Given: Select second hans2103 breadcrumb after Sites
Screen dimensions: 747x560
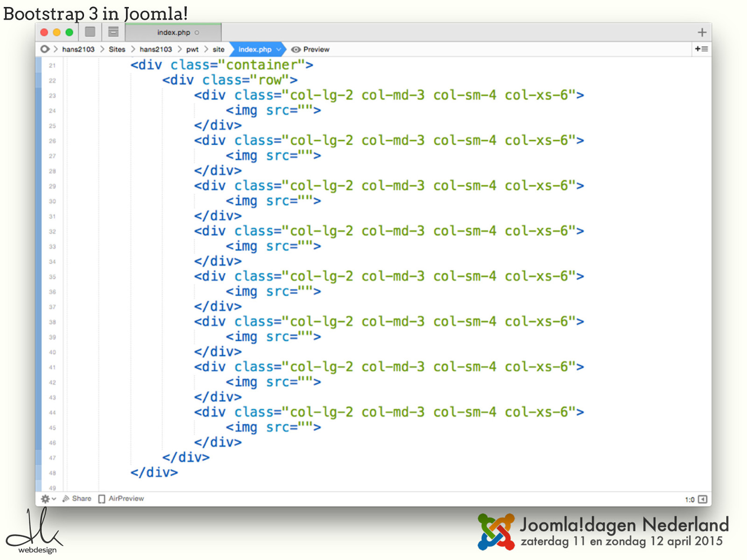Looking at the screenshot, I should 155,49.
